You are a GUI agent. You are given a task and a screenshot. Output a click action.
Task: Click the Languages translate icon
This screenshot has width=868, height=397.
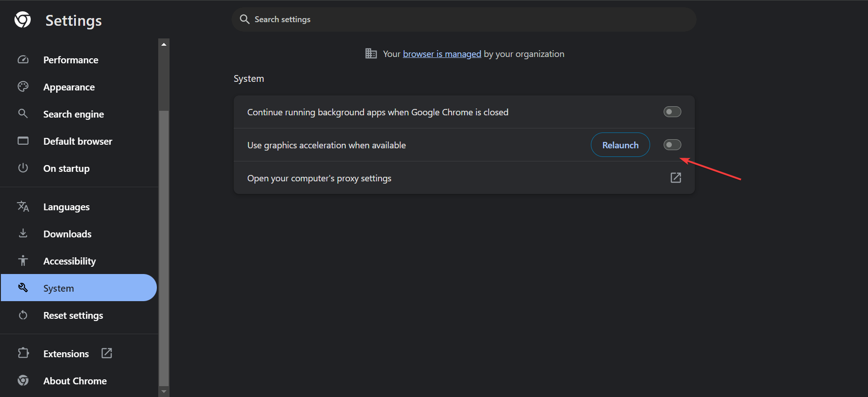click(23, 207)
